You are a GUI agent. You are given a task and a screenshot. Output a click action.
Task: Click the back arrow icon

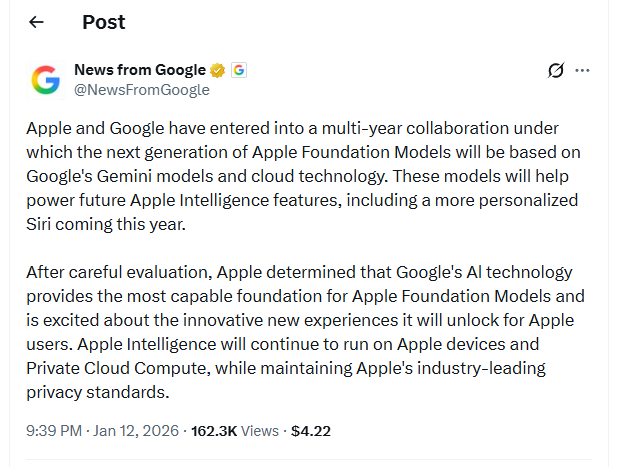click(37, 22)
